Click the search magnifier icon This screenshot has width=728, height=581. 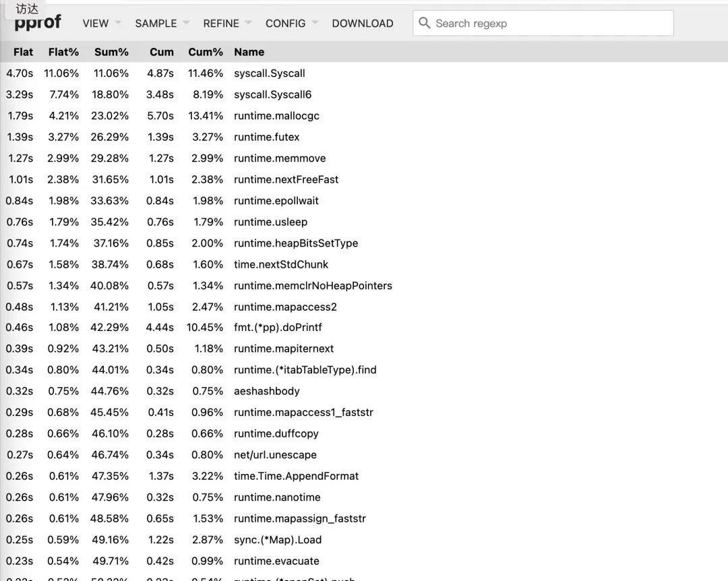click(424, 23)
